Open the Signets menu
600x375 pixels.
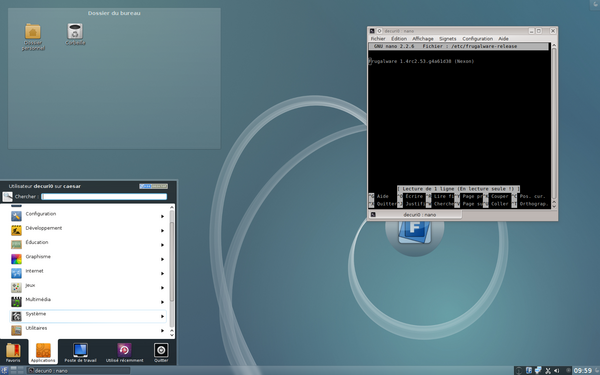[x=448, y=39]
